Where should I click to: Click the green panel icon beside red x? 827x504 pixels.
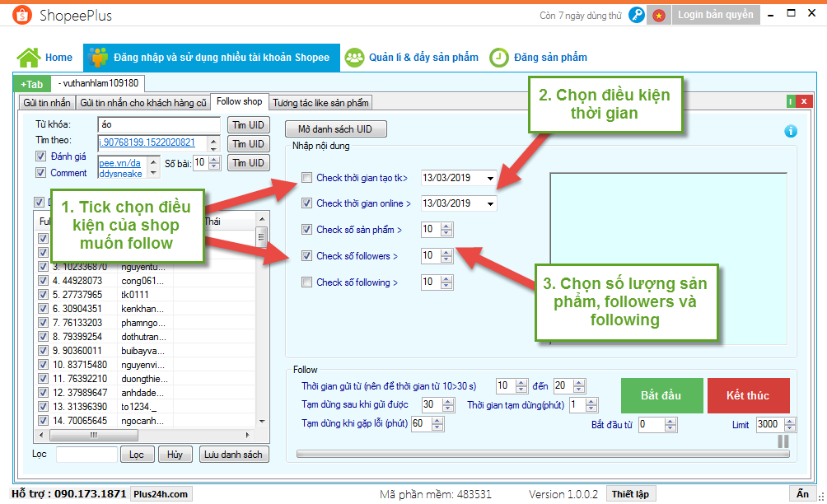[x=791, y=101]
